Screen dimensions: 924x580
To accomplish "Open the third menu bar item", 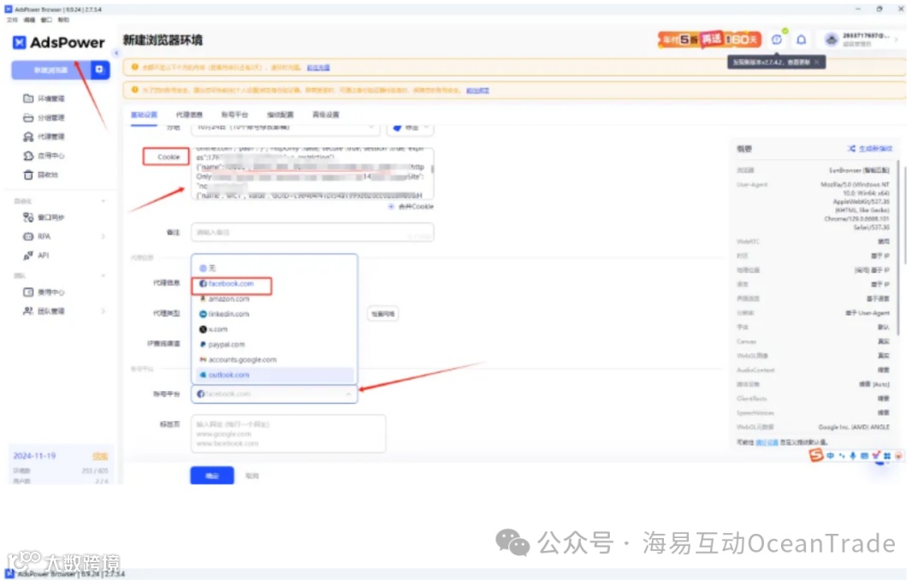I will coord(46,20).
